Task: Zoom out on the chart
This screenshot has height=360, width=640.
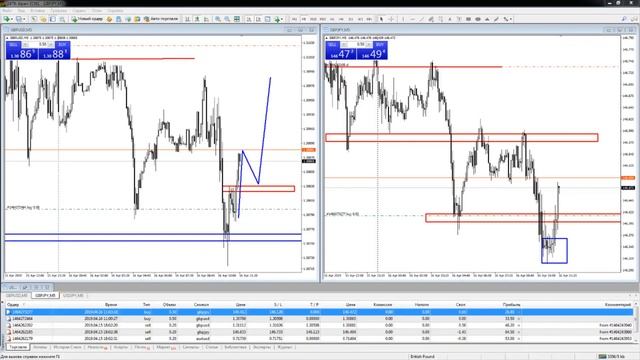Action: pos(227,19)
